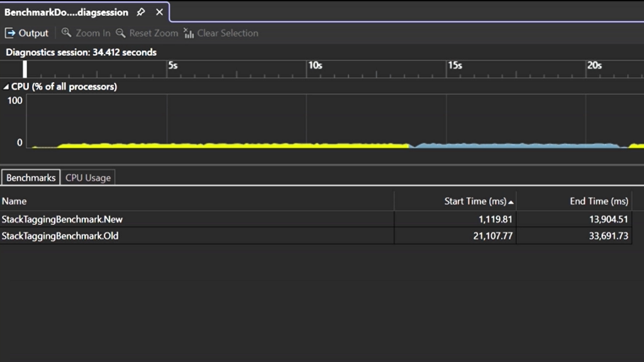The width and height of the screenshot is (644, 362).
Task: Pin the diagsession document tab
Action: click(x=142, y=11)
